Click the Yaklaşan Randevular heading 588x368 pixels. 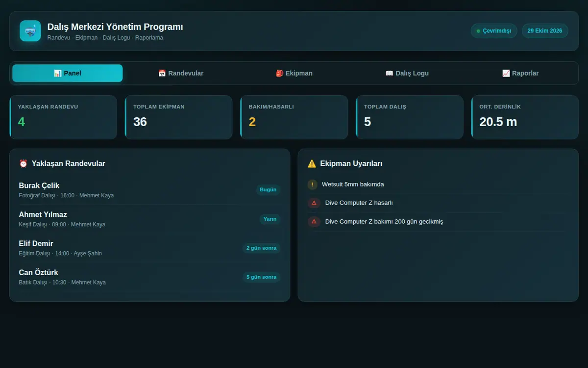click(x=68, y=163)
